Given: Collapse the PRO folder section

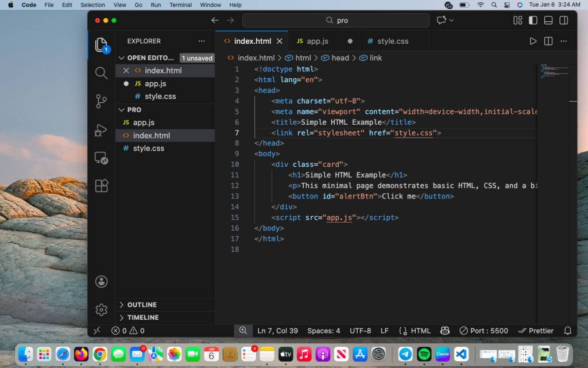Looking at the screenshot, I should [134, 110].
